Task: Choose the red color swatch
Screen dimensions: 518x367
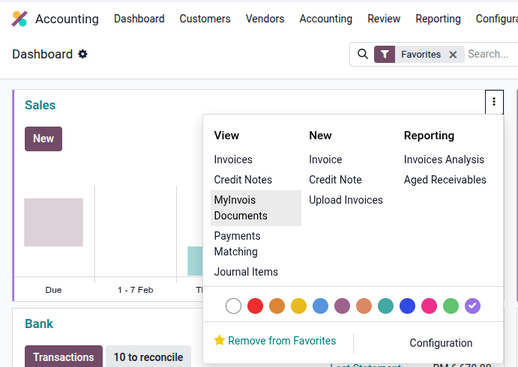Action: (255, 306)
